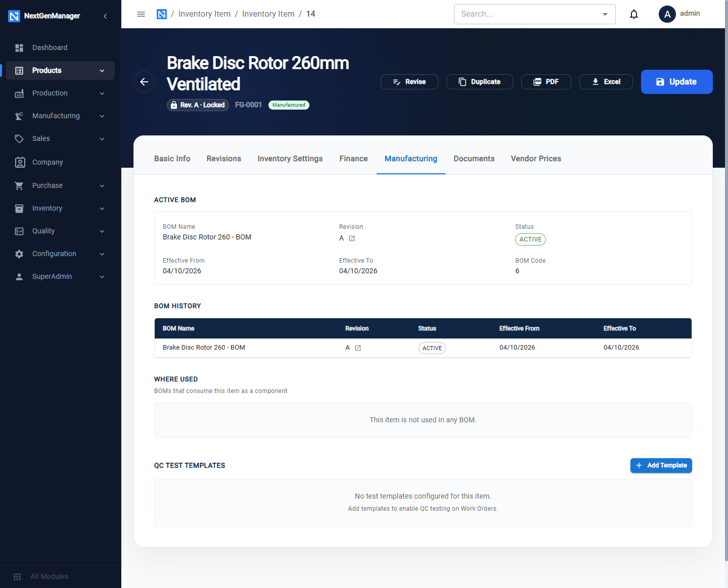Click the Purchase cart icon
The image size is (728, 588).
click(x=19, y=186)
